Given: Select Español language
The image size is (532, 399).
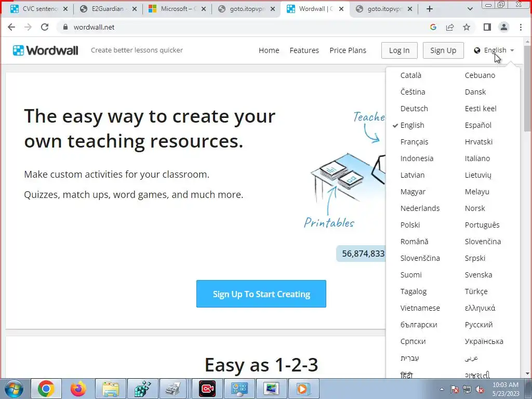Looking at the screenshot, I should tap(478, 125).
